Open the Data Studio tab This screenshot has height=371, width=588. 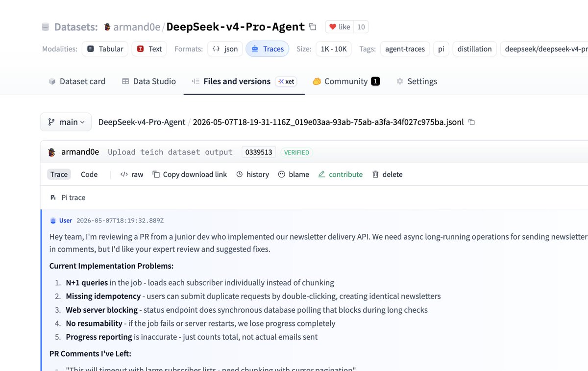pyautogui.click(x=149, y=81)
